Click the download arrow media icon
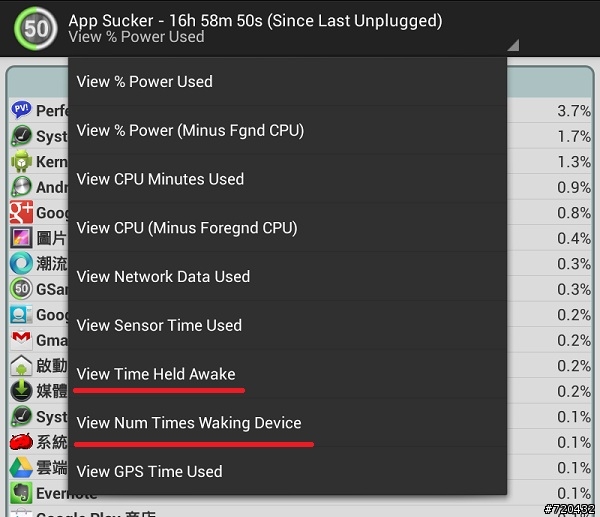Image resolution: width=600 pixels, height=517 pixels. 21,390
